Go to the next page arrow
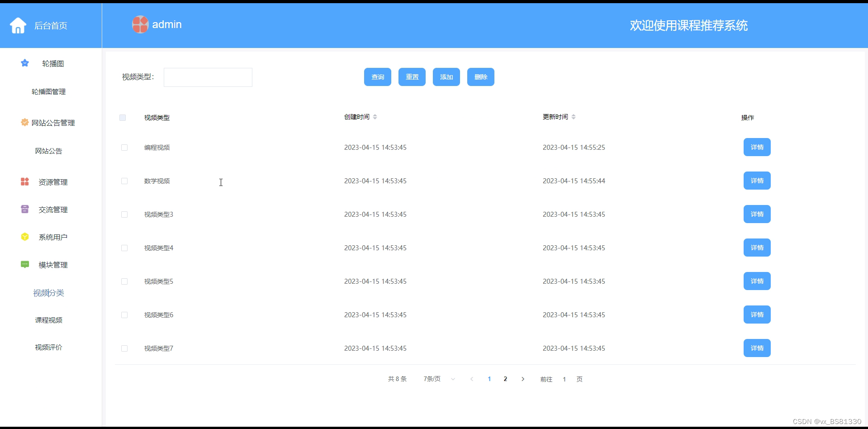This screenshot has height=429, width=868. [523, 379]
